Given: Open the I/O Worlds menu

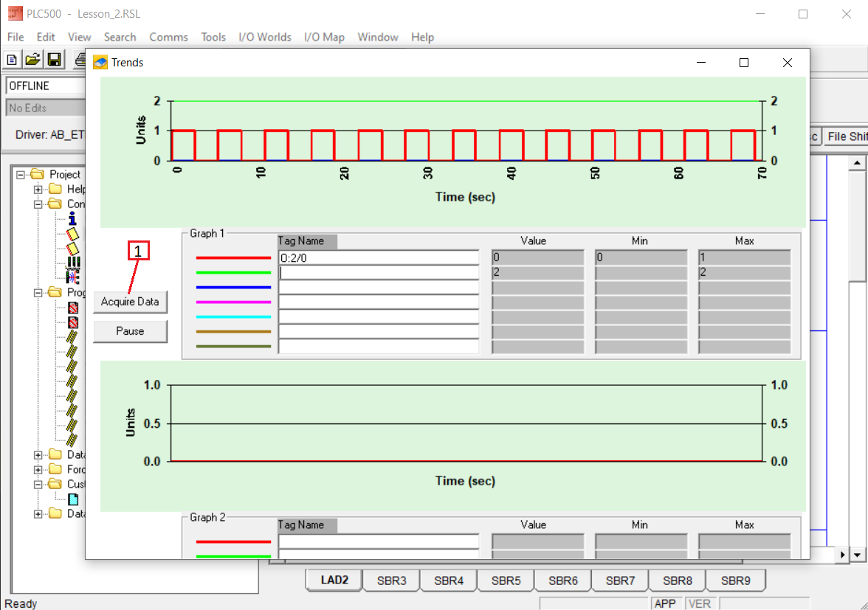Looking at the screenshot, I should [x=264, y=37].
